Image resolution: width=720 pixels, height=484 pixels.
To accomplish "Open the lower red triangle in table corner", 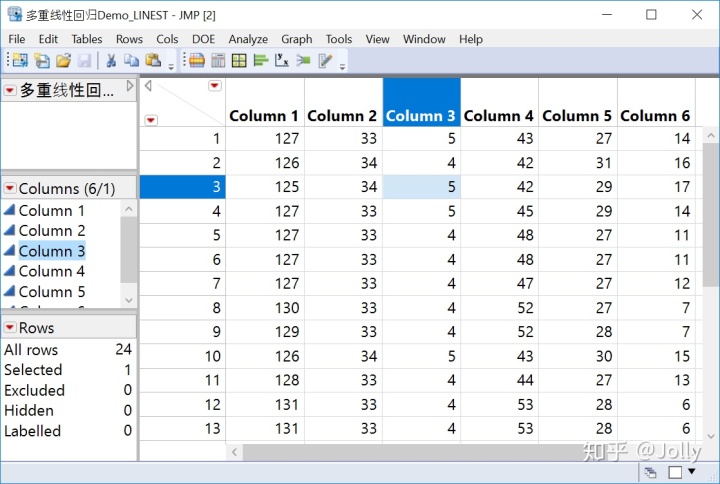I will pos(151,120).
